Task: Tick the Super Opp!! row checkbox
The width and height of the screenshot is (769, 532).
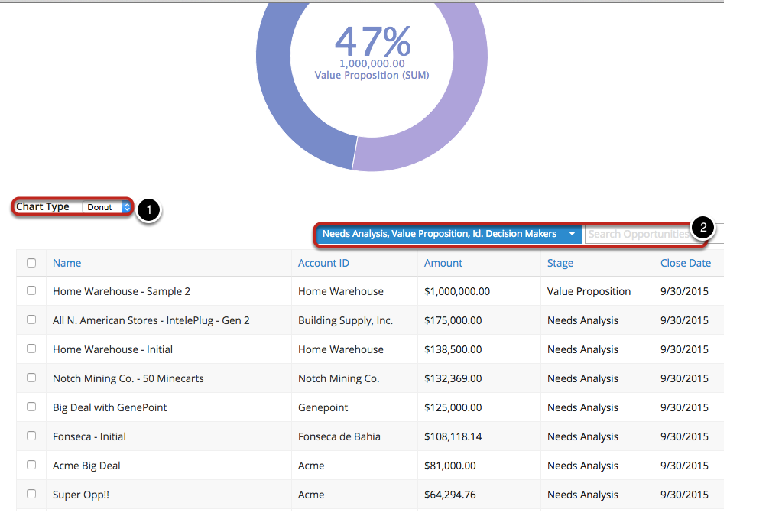Action: point(31,494)
